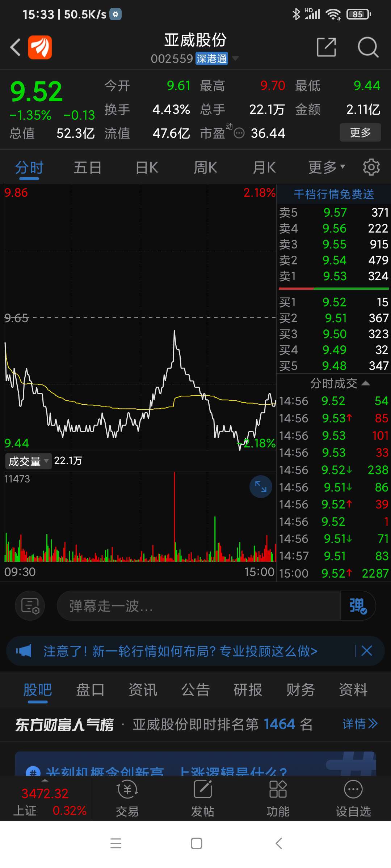The height and width of the screenshot is (868, 391).
Task: Open the 成交量 indicator dropdown
Action: (x=28, y=461)
